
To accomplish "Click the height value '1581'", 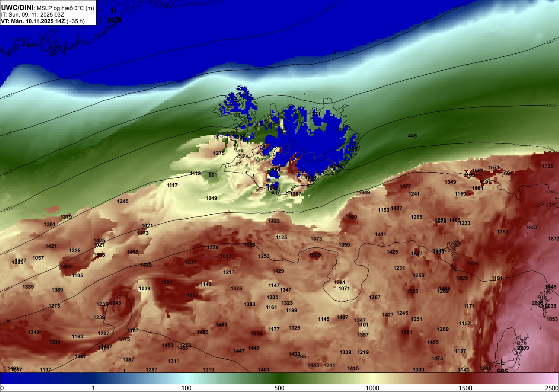I will click(166, 282).
